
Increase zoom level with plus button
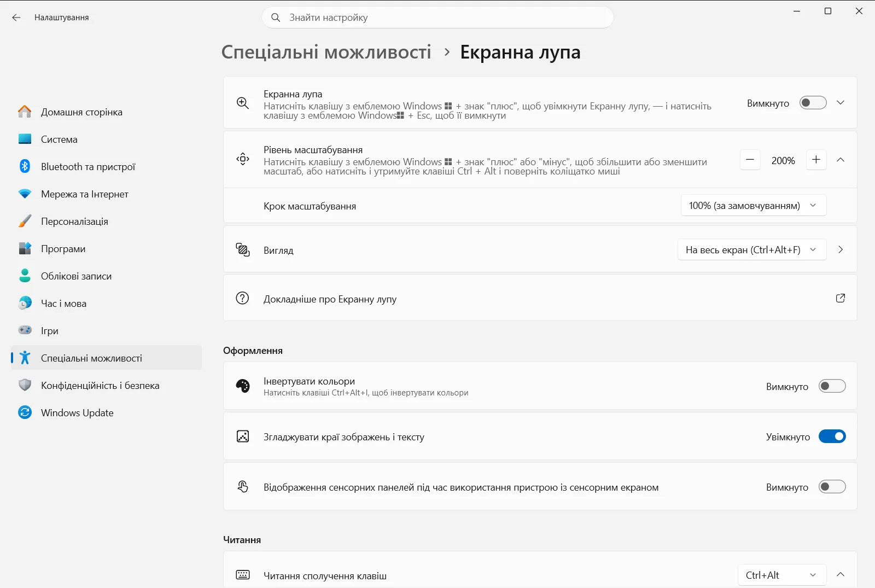point(816,160)
